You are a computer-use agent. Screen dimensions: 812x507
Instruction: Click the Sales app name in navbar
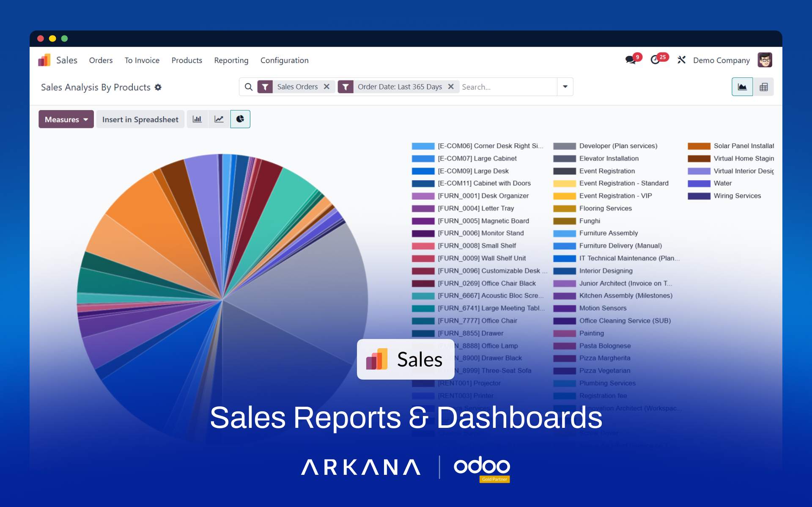pyautogui.click(x=67, y=60)
